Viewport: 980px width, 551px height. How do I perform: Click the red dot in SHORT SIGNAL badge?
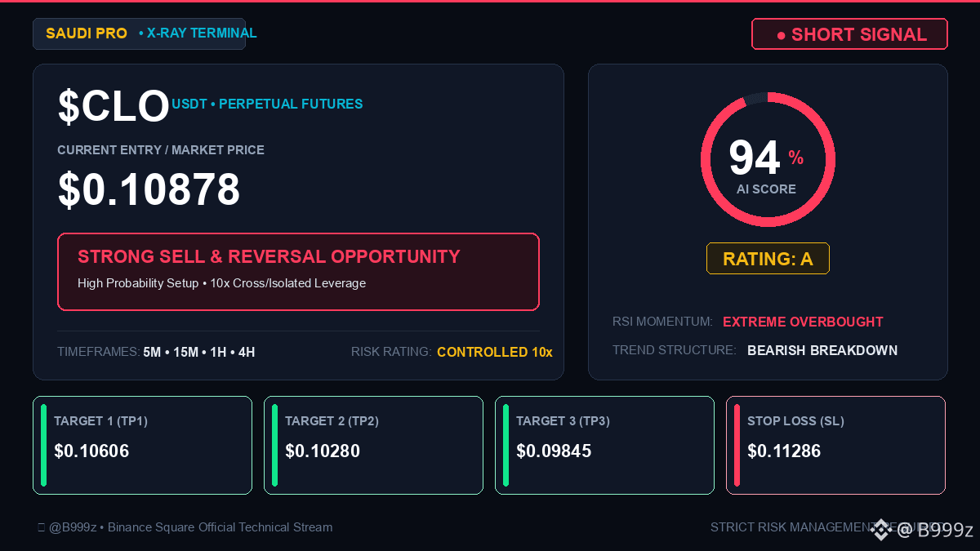click(x=781, y=35)
